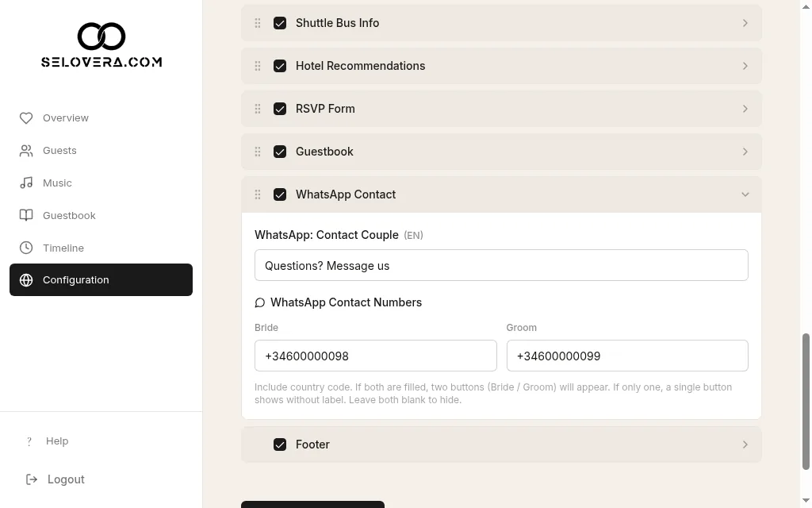Focus the Questions? Message us text field
The height and width of the screenshot is (508, 812).
point(501,265)
